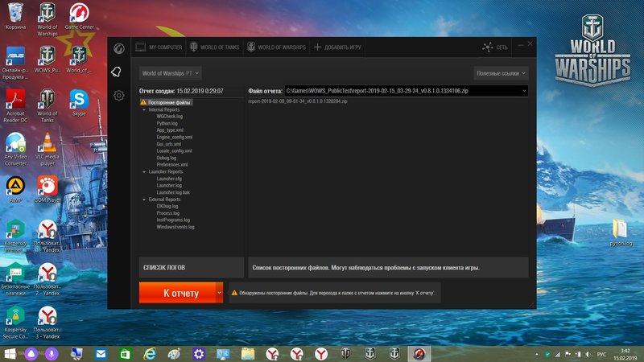644x362 pixels.
Task: Select Locale_config.xml in the tree
Action: [x=174, y=150]
